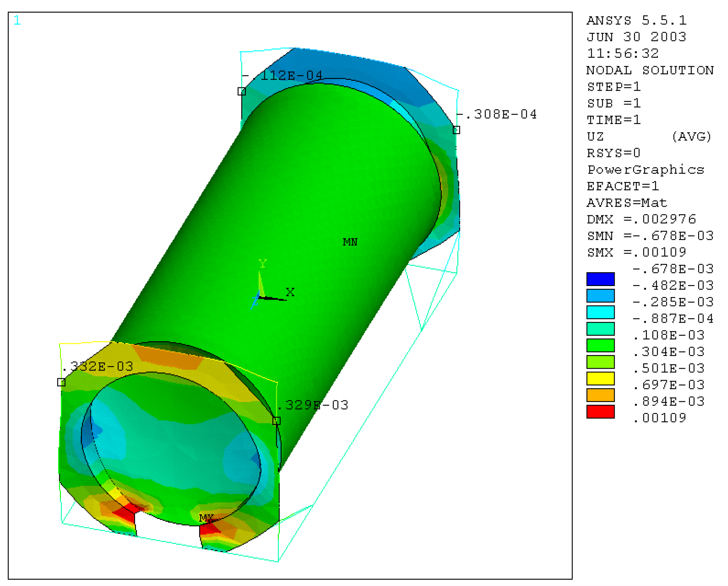Click the cyan legend color swatch
728x586 pixels.
point(600,312)
